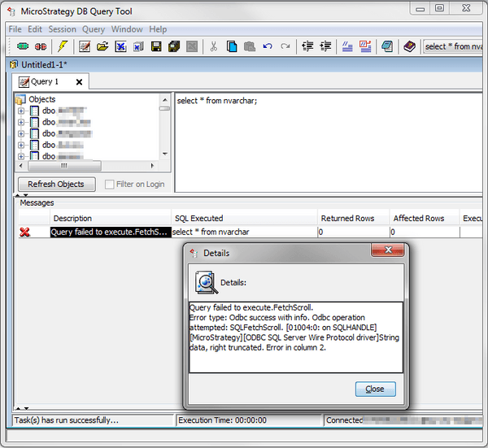This screenshot has width=488, height=448.
Task: Save the script with the floppy disk icon
Action: click(x=156, y=46)
